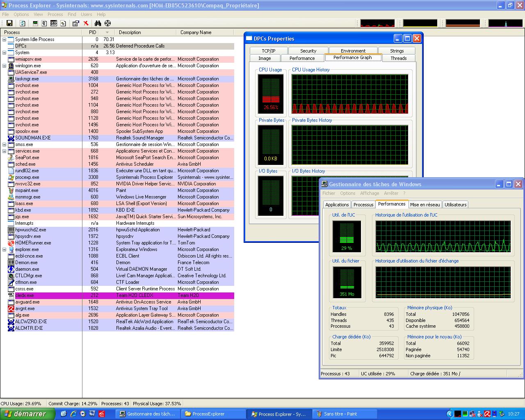Click the red X Kill Process icon

click(x=86, y=23)
